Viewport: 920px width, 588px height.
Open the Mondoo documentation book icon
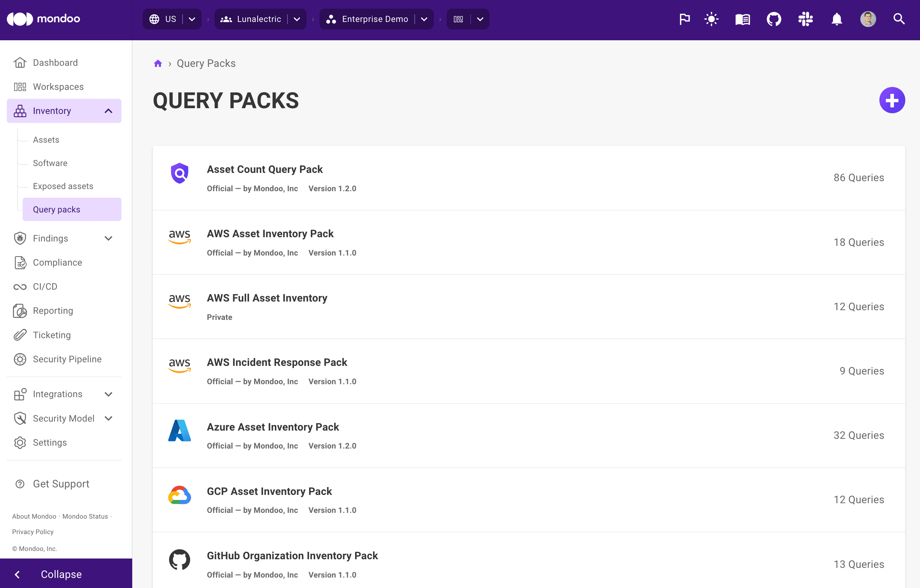point(743,19)
